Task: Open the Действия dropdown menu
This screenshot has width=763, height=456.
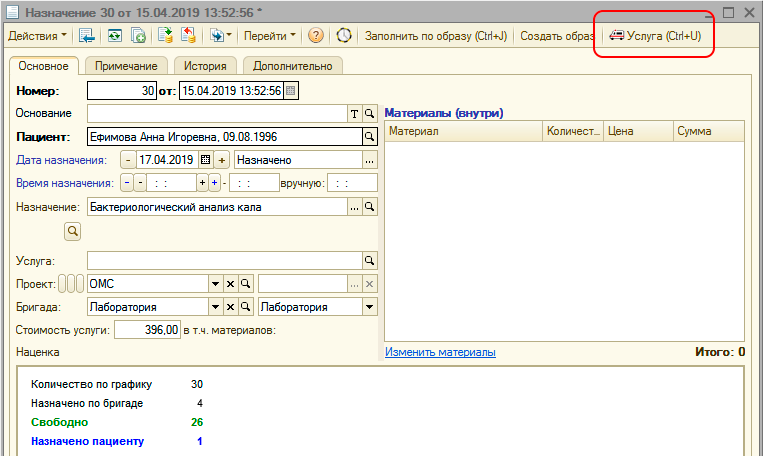Action: (38, 35)
